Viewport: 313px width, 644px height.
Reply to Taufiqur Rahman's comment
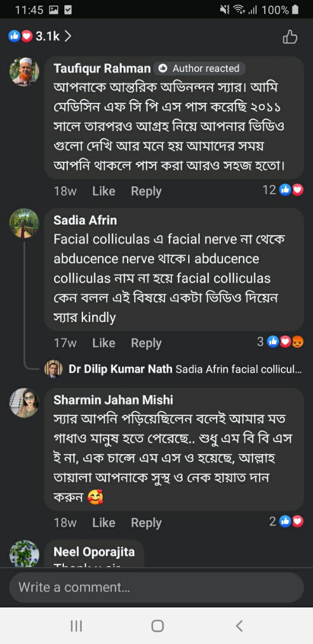click(x=146, y=191)
